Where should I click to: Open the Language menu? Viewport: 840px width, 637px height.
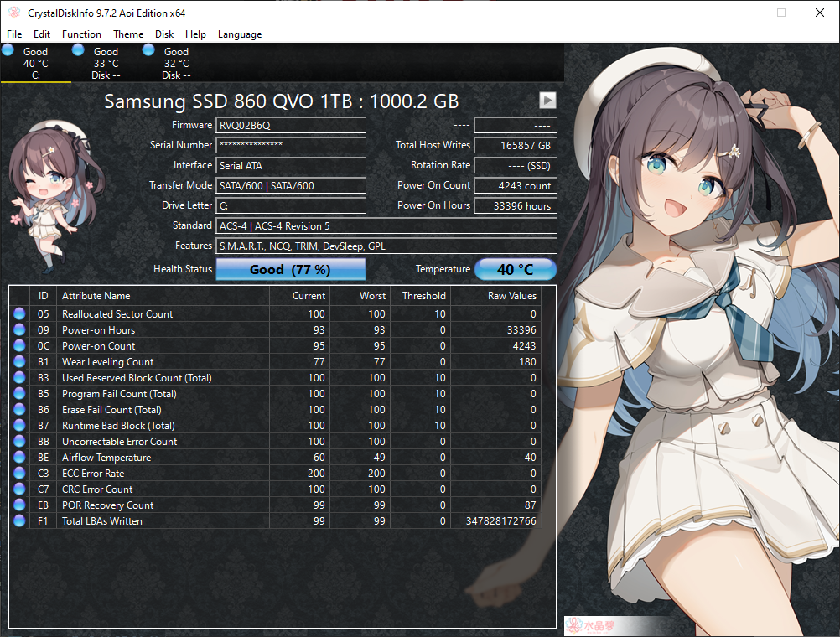click(240, 34)
